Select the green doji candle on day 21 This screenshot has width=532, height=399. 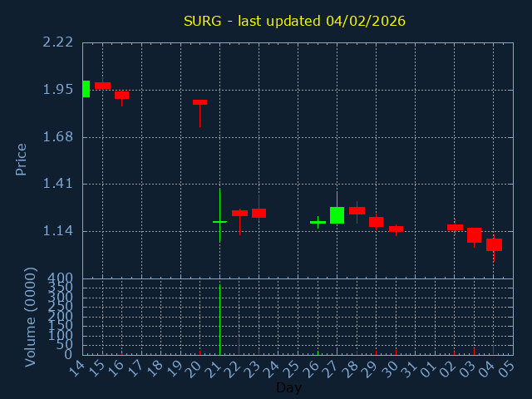click(x=219, y=221)
